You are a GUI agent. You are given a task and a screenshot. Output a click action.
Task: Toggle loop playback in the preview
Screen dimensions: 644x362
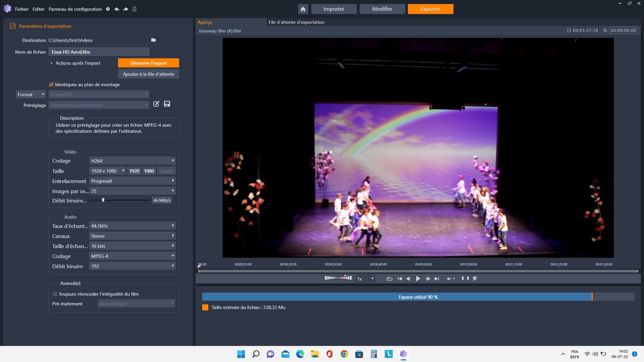[x=389, y=279]
